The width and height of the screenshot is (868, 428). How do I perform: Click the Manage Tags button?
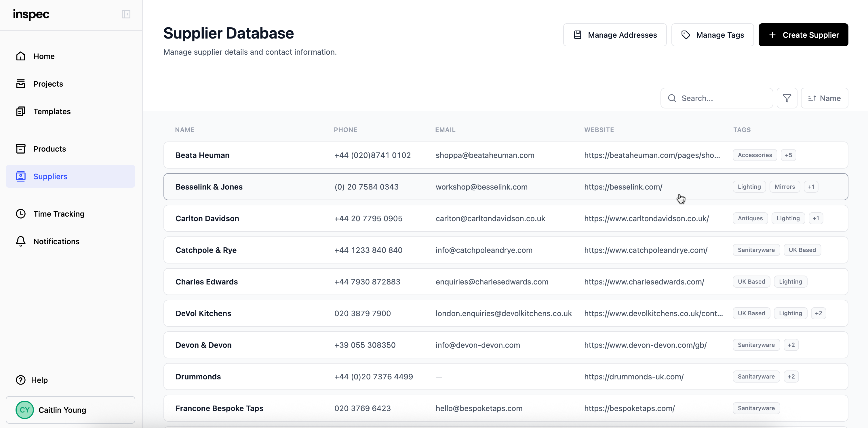pyautogui.click(x=712, y=35)
